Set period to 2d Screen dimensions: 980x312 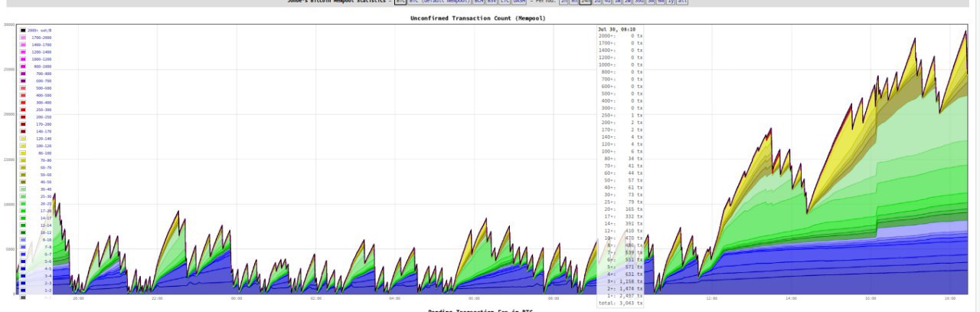(x=597, y=2)
